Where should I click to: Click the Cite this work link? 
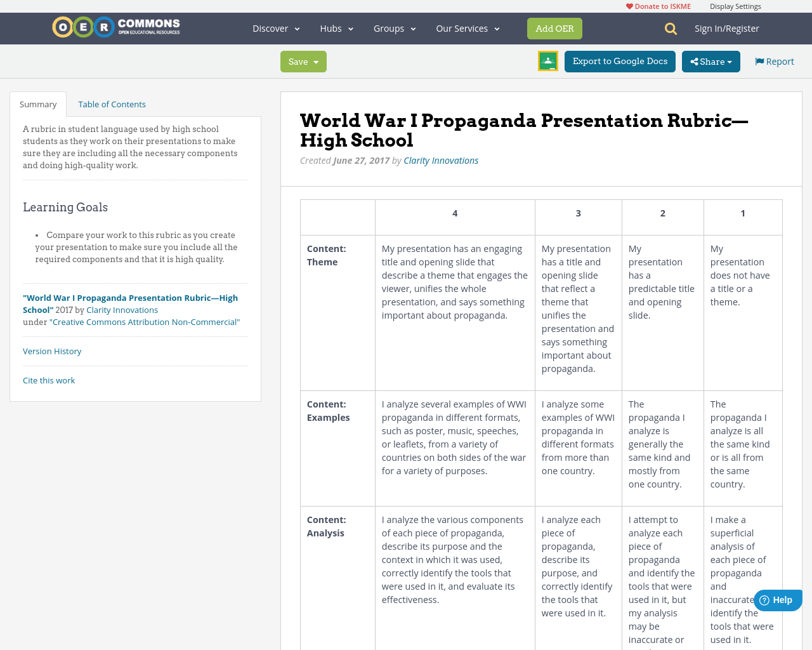tap(49, 380)
